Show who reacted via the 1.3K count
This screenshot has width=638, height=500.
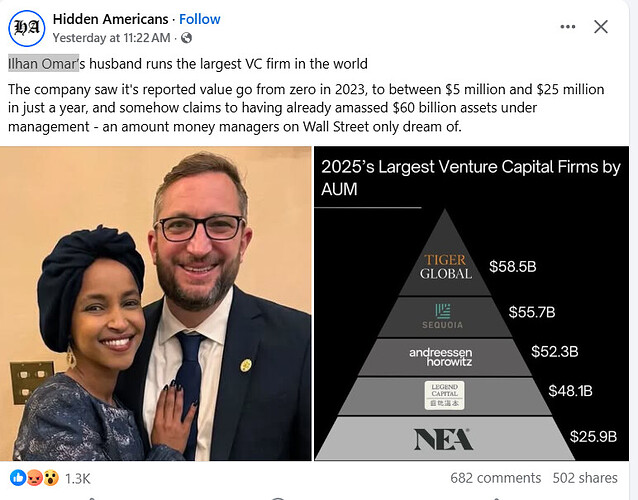pos(77,478)
